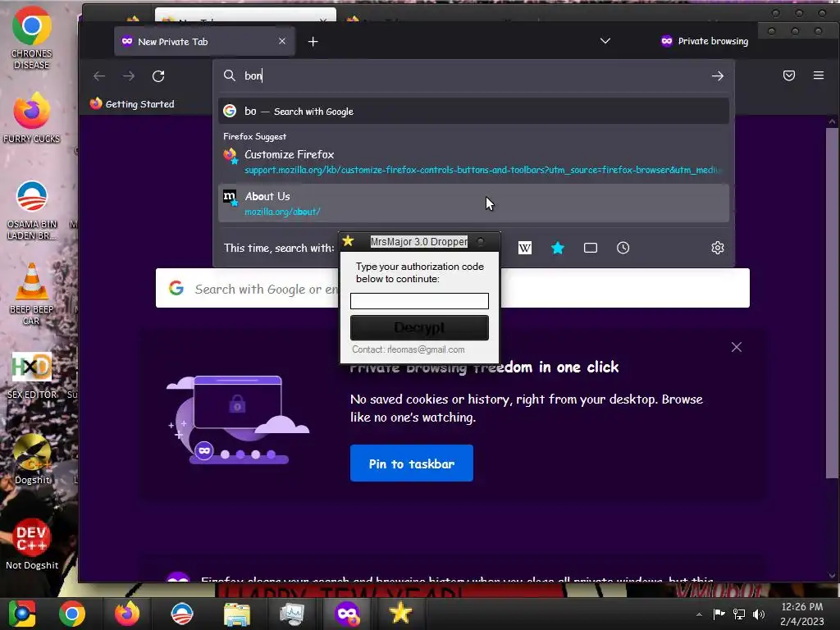This screenshot has width=840, height=630.
Task: Open the Firefox hamburger application menu
Action: [818, 75]
